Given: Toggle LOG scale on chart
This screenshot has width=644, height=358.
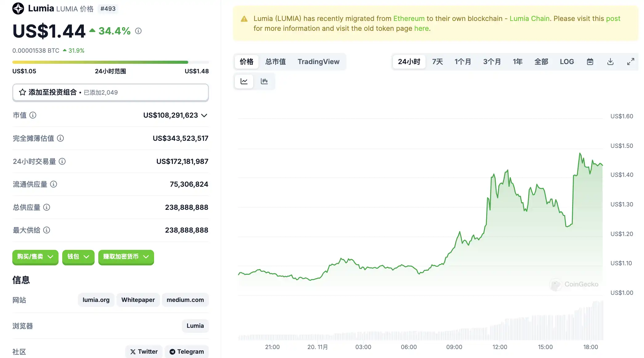Looking at the screenshot, I should pyautogui.click(x=567, y=62).
